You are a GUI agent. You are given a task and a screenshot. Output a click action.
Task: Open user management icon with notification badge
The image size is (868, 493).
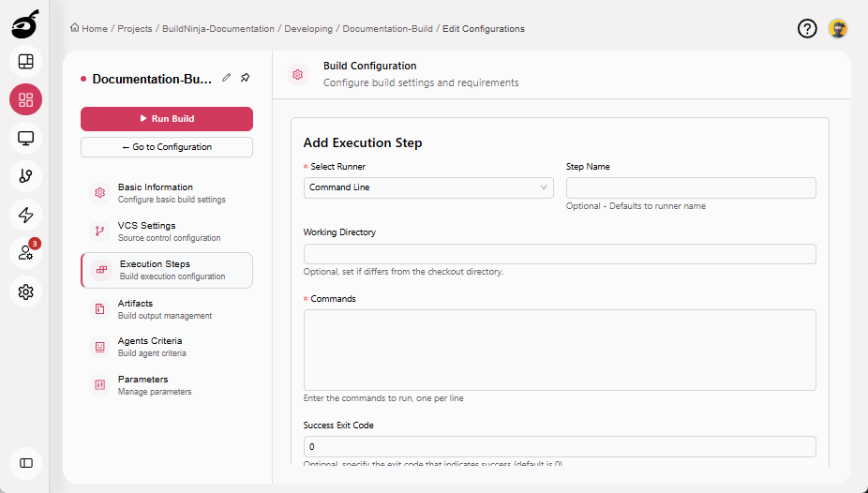(x=26, y=253)
